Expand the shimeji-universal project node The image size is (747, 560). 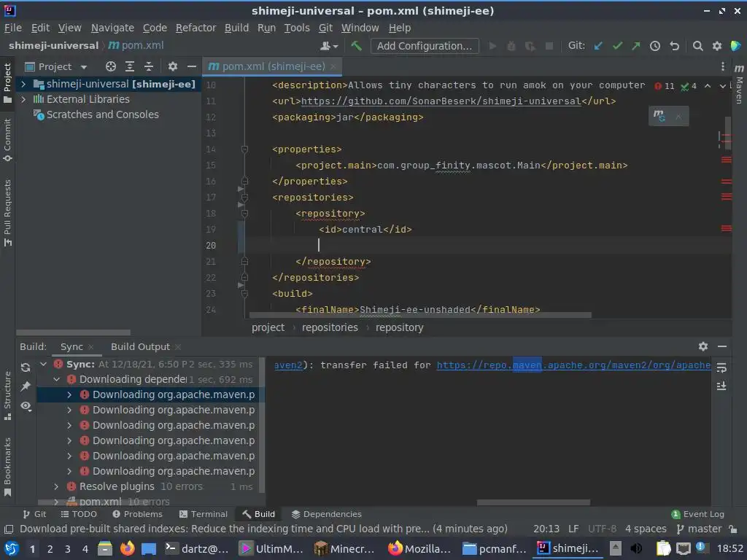click(23, 84)
